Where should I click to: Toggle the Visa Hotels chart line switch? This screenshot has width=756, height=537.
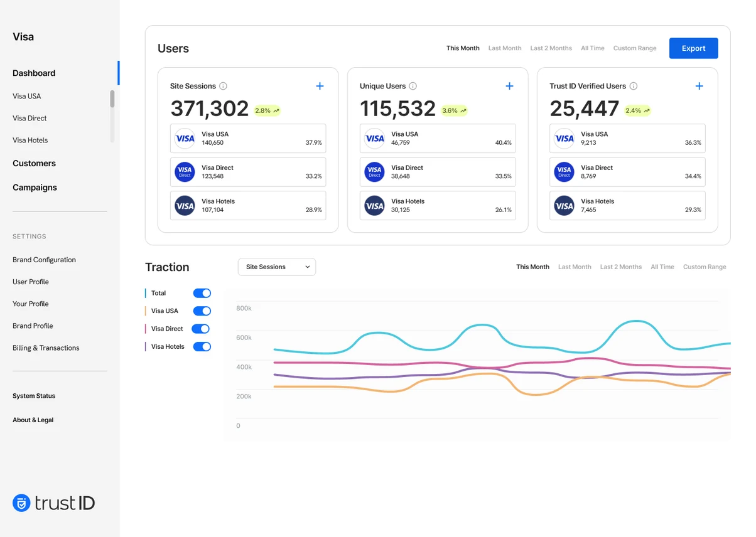(202, 346)
